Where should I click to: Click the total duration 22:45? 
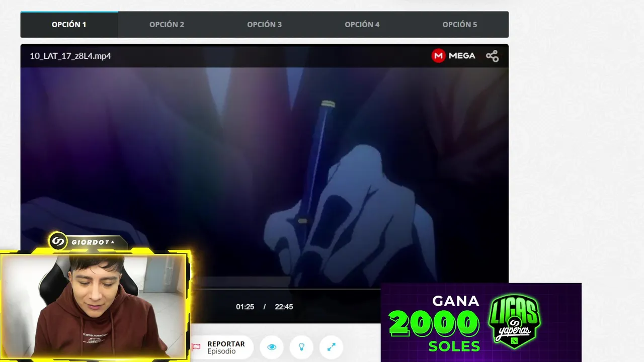(284, 307)
